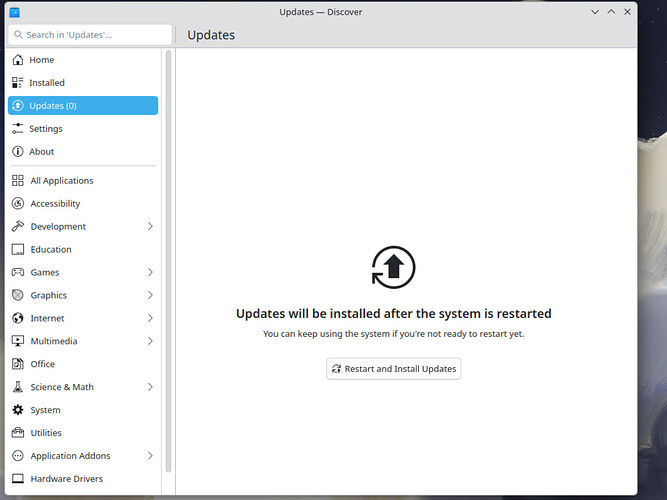The width and height of the screenshot is (667, 500).
Task: Click the 'Updates' page heading
Action: pos(211,35)
